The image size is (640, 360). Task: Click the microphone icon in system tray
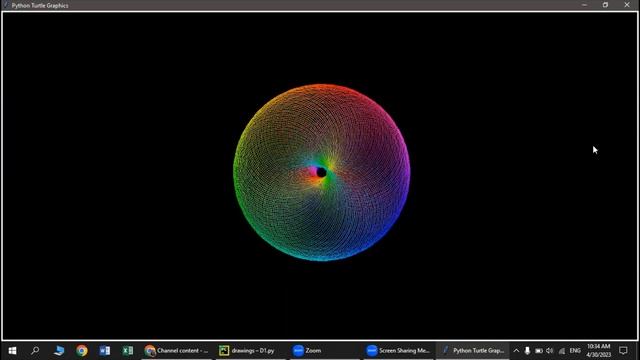click(x=527, y=351)
